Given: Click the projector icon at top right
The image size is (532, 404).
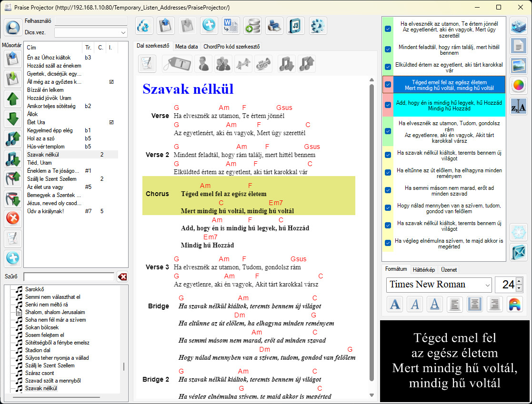Looking at the screenshot, I should tap(518, 26).
